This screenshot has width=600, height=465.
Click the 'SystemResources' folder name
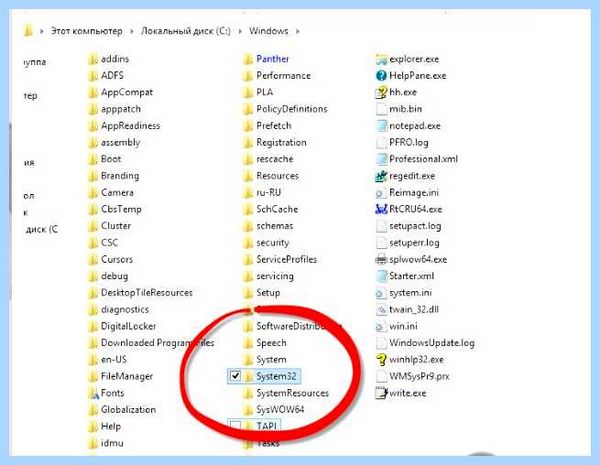coord(293,393)
